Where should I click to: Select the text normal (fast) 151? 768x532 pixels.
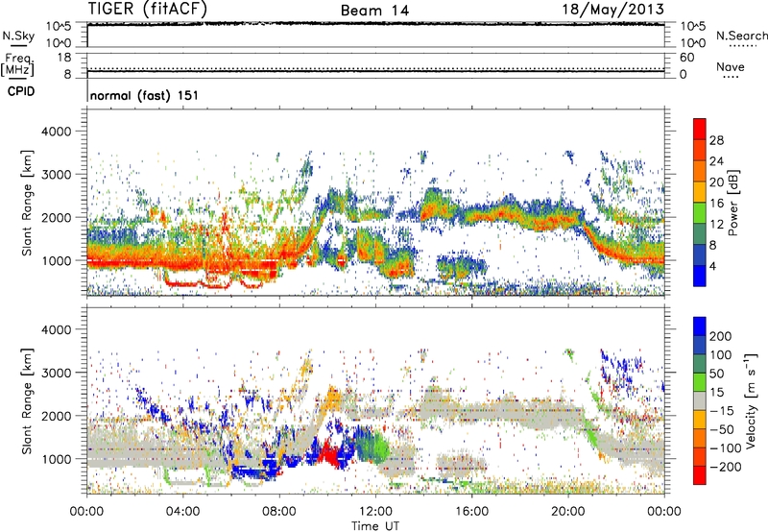tap(145, 95)
